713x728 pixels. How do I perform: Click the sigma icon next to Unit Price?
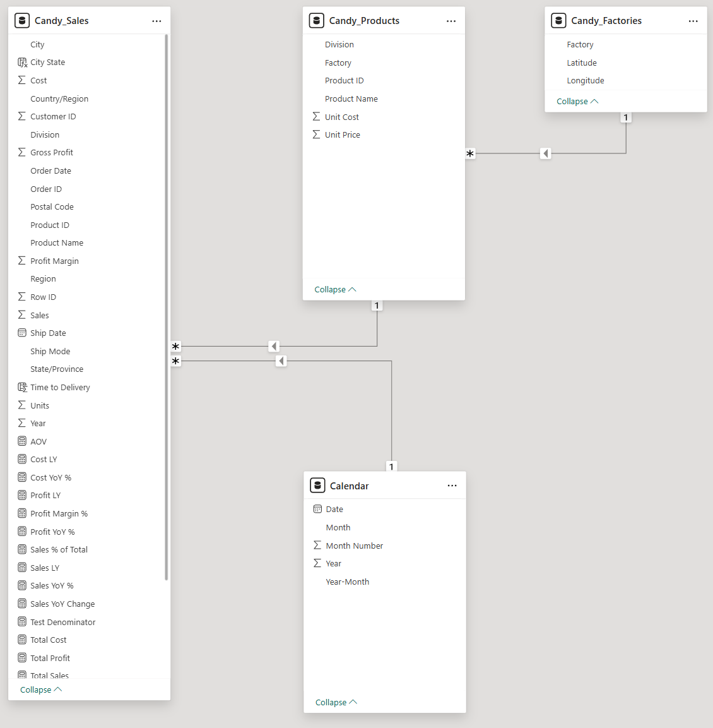pyautogui.click(x=316, y=134)
